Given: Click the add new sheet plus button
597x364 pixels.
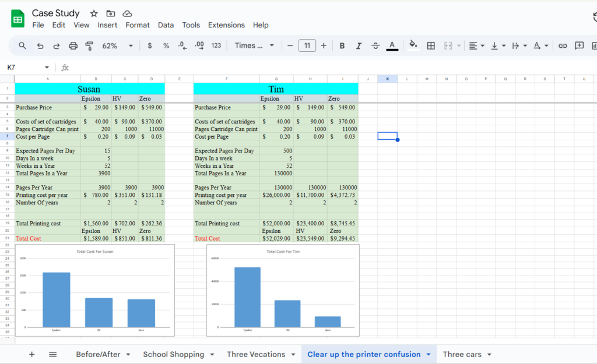Looking at the screenshot, I should pyautogui.click(x=32, y=355).
